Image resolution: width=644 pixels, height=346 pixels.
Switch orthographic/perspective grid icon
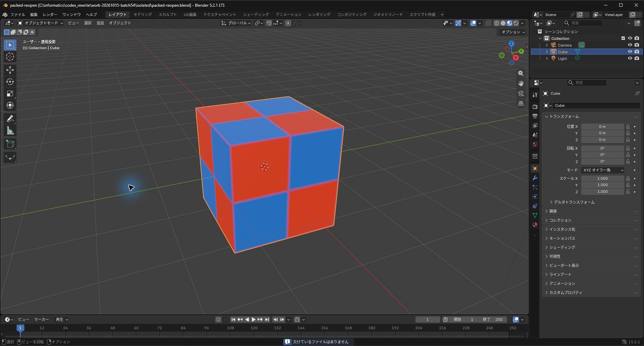521,103
